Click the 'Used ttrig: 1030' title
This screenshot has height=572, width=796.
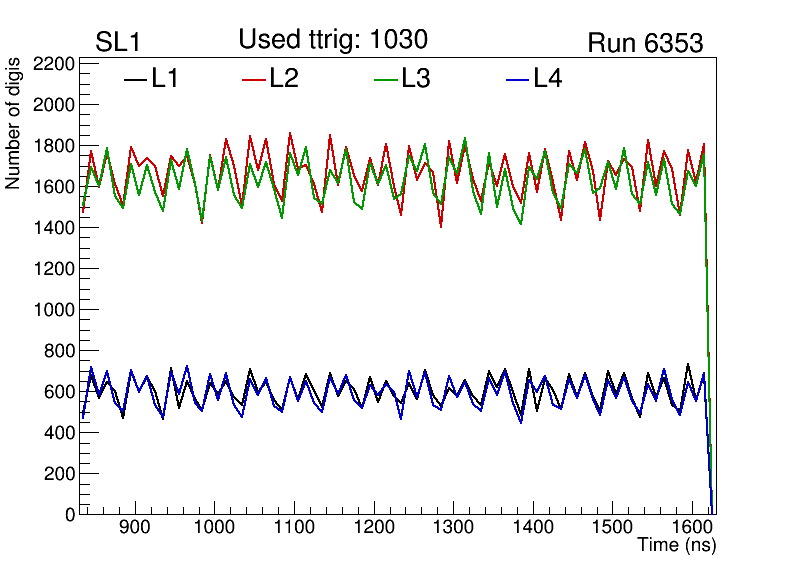[x=333, y=40]
